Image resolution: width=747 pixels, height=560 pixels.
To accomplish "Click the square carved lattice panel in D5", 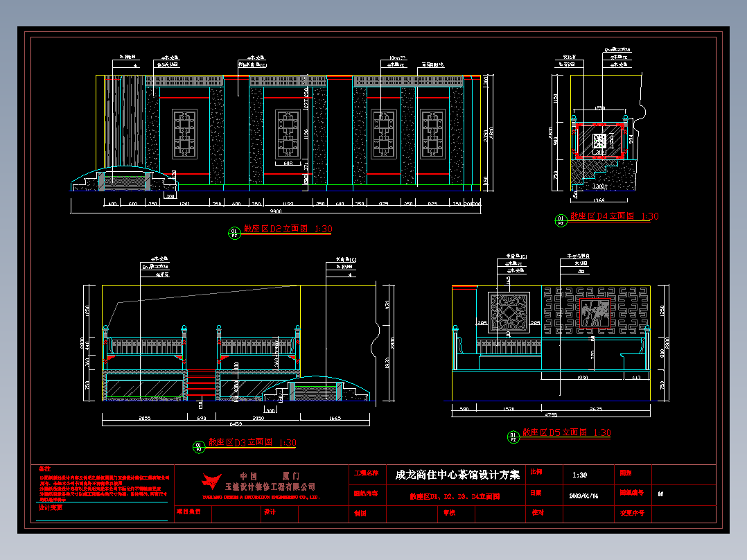I will 509,312.
